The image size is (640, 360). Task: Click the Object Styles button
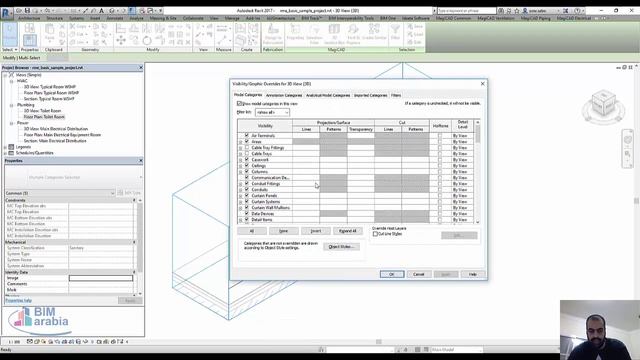click(341, 247)
